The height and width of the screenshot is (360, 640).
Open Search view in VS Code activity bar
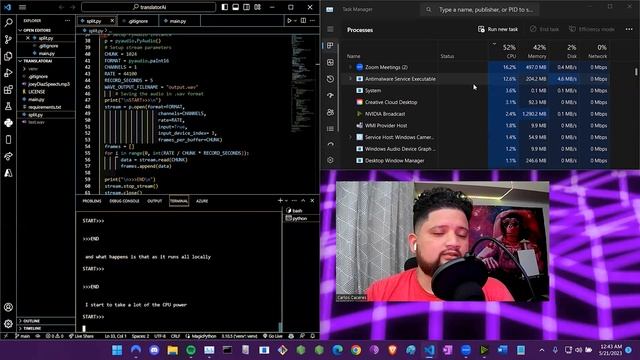click(8, 23)
